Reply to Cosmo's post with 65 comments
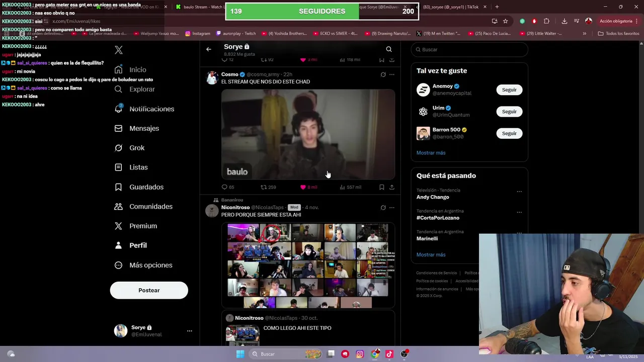Image resolution: width=644 pixels, height=362 pixels. point(228,187)
